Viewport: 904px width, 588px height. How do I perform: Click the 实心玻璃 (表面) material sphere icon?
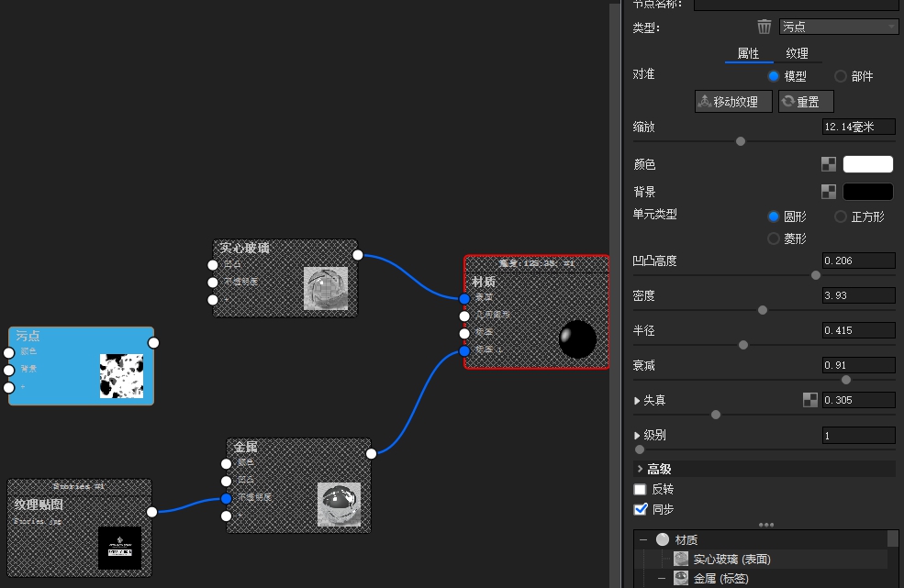(x=680, y=559)
